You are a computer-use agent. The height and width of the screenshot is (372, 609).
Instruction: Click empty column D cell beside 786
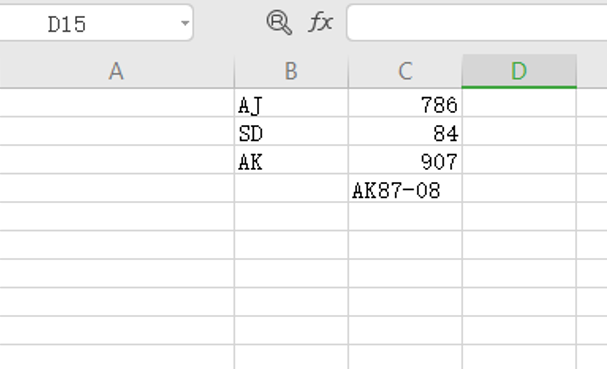pyautogui.click(x=519, y=103)
